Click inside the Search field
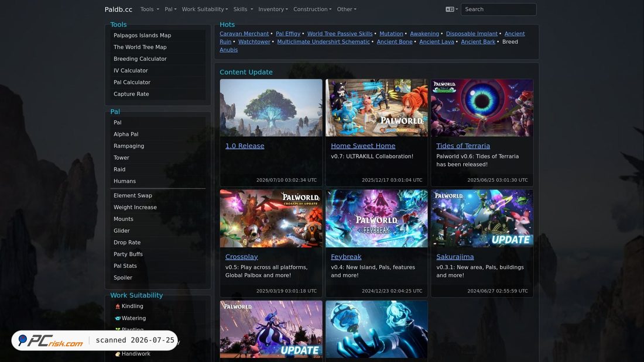This screenshot has height=362, width=644. point(498,9)
